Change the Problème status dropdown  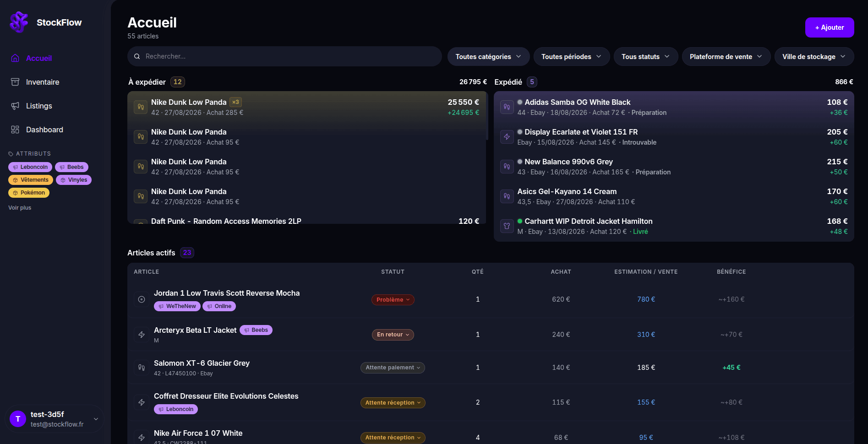tap(393, 300)
